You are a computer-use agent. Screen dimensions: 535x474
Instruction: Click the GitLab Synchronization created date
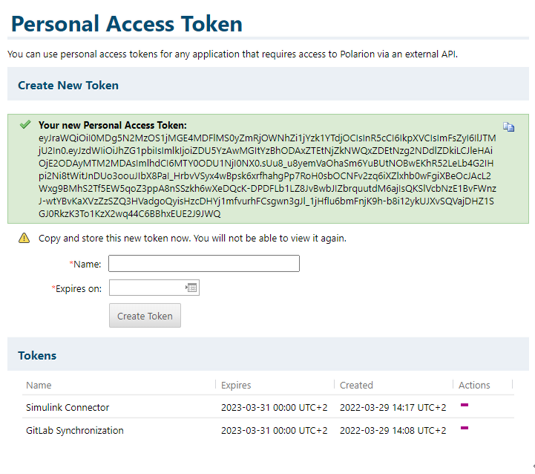[x=393, y=430]
